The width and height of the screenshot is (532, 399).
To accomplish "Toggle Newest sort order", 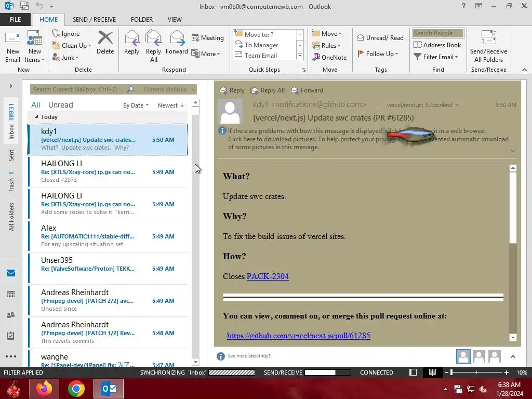I will pos(170,105).
